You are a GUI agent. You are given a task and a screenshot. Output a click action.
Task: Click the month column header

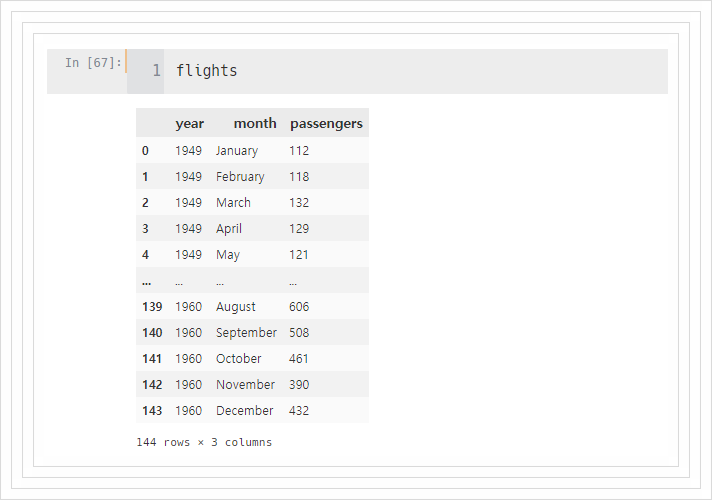pyautogui.click(x=255, y=123)
